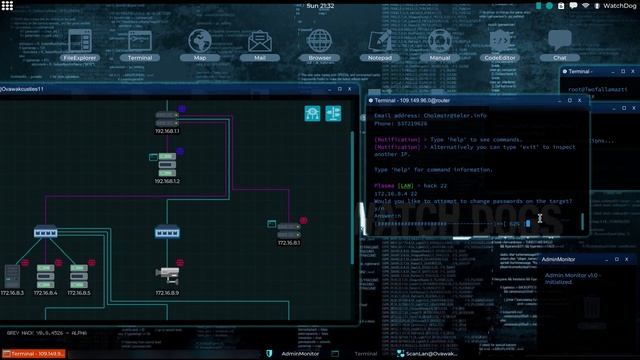Image resolution: width=640 pixels, height=360 pixels.
Task: Maximize the ScanLan window
Action: (x=340, y=89)
